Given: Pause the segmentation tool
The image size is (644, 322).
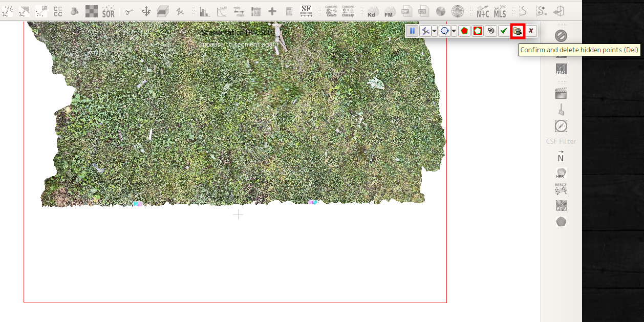Looking at the screenshot, I should pyautogui.click(x=413, y=31).
